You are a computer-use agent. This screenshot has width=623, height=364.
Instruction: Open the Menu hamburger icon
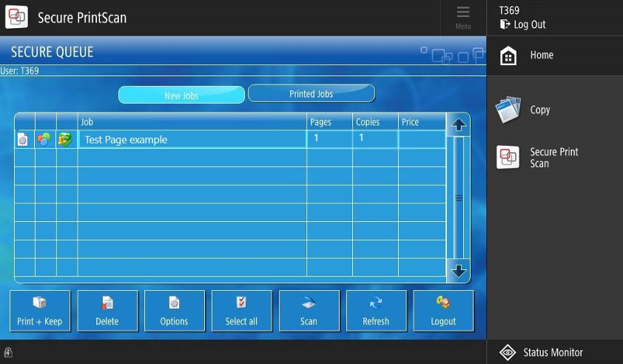463,18
